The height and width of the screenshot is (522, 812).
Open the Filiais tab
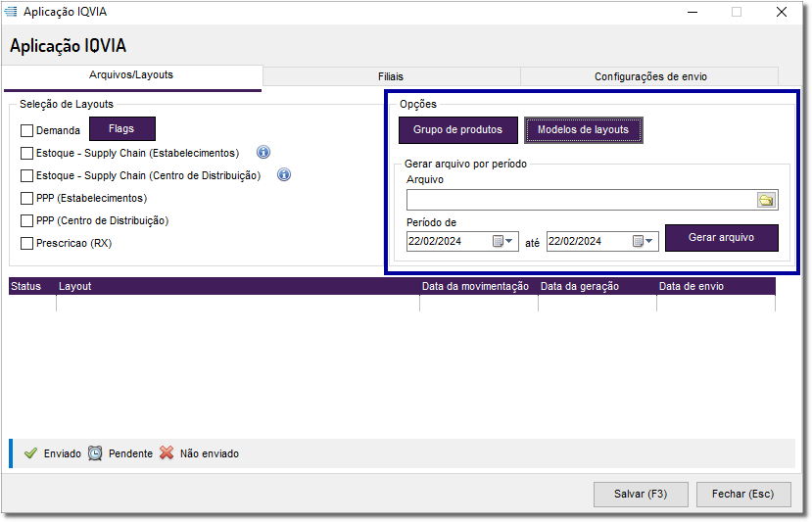click(391, 76)
